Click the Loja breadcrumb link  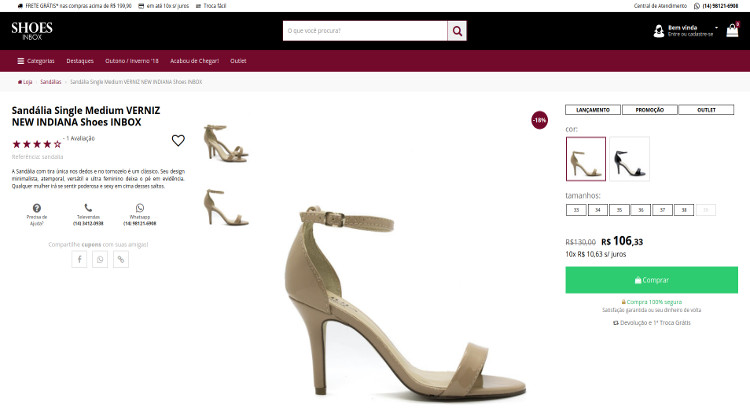27,82
